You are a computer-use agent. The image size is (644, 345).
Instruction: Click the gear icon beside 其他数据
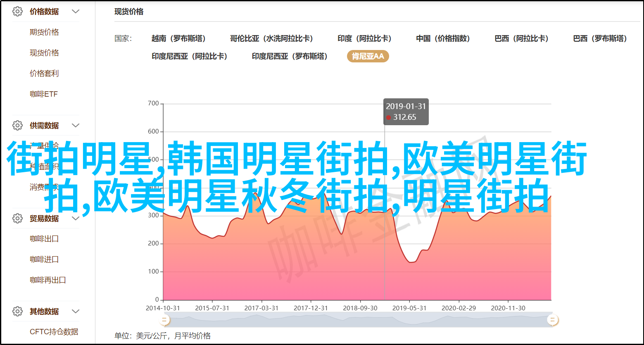(x=17, y=311)
